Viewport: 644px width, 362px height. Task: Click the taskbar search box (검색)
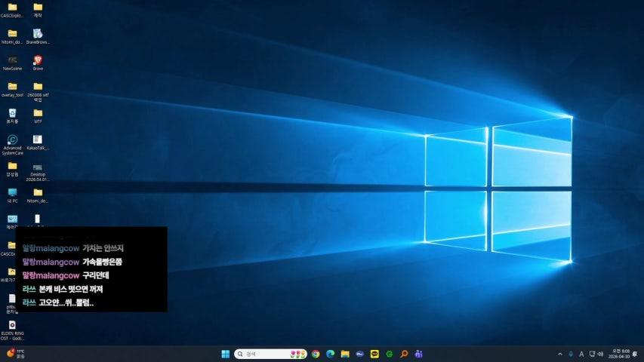[x=260, y=354]
